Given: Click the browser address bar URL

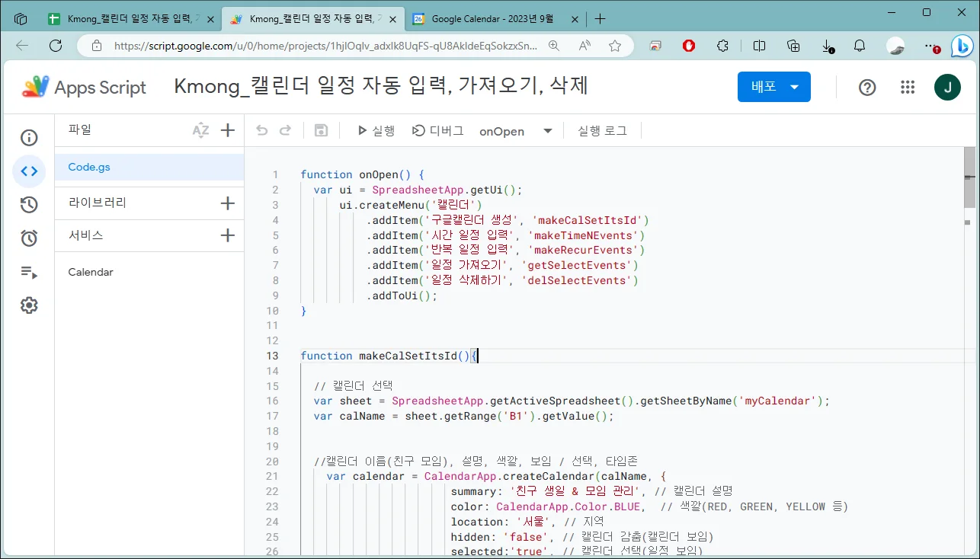Looking at the screenshot, I should pos(325,46).
